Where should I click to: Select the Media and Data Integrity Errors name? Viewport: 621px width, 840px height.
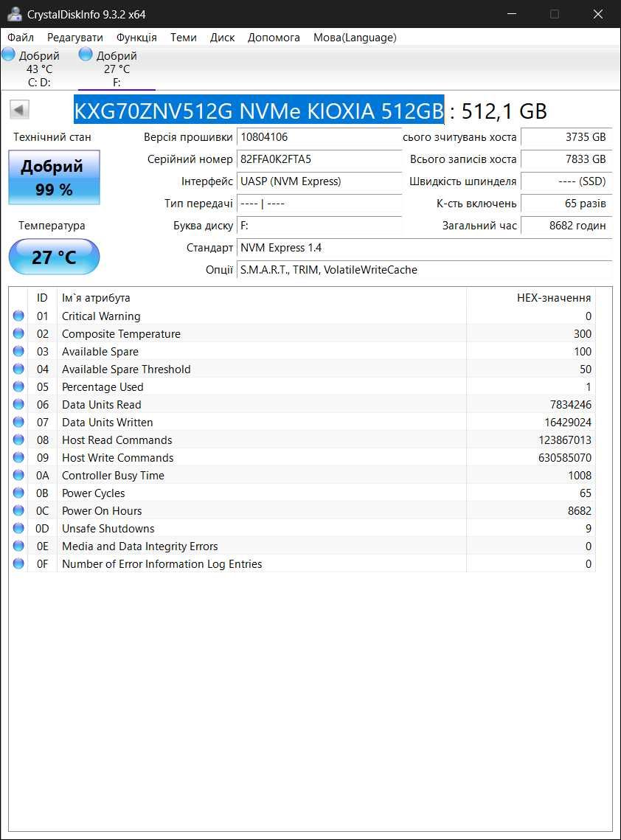[140, 546]
